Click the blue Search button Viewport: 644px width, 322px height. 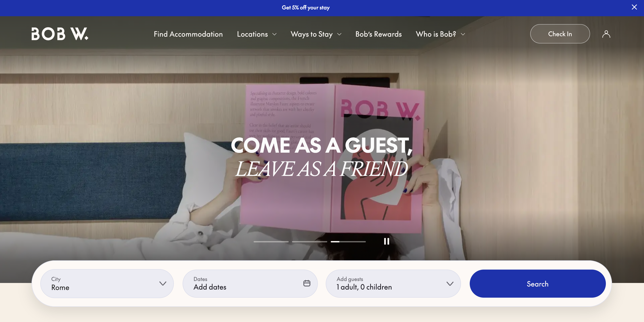537,283
